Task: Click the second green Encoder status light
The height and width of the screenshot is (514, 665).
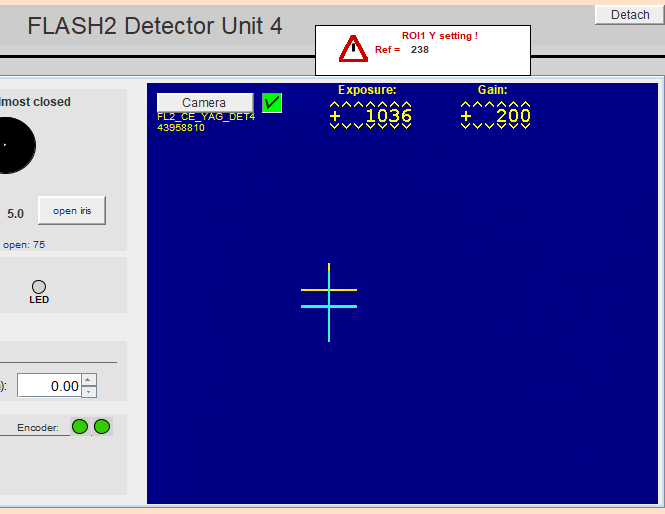Action: (102, 427)
